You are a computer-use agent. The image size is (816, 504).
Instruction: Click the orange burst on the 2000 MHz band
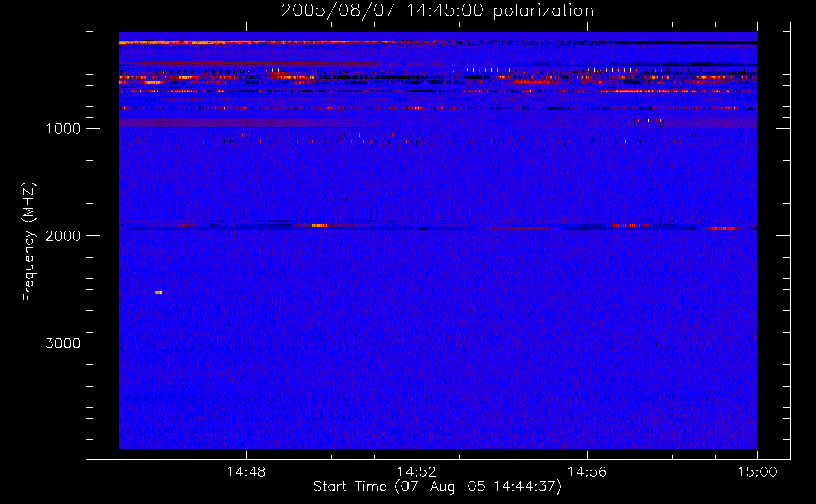pos(319,225)
